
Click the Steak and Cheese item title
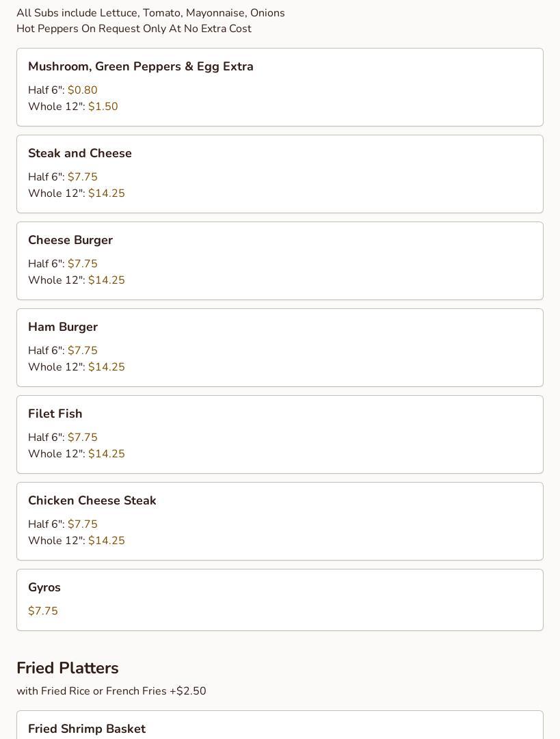(80, 153)
